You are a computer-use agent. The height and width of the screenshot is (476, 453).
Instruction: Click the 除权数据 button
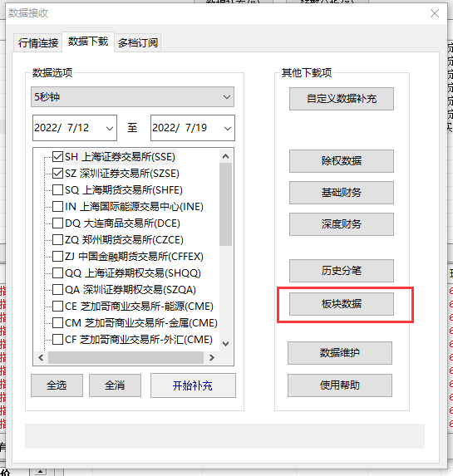[x=342, y=161]
